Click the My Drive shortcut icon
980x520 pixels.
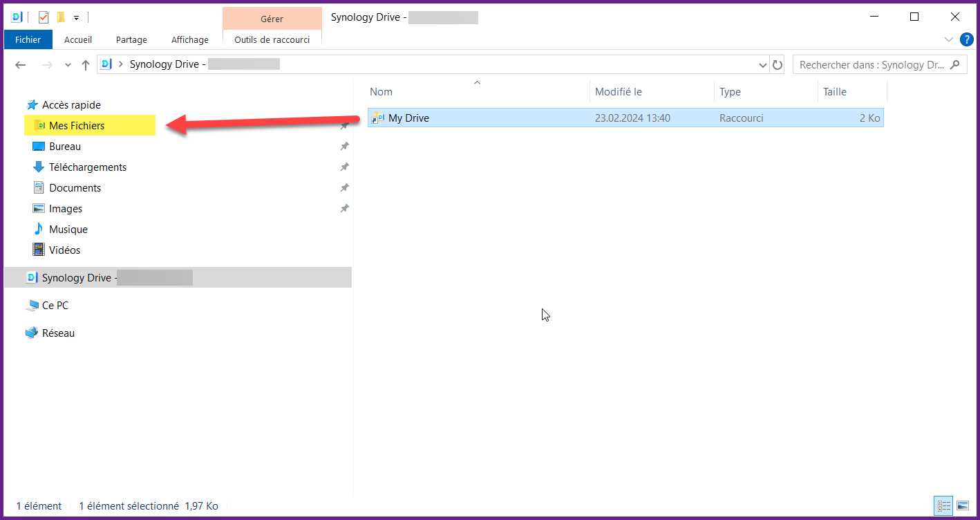pos(377,118)
